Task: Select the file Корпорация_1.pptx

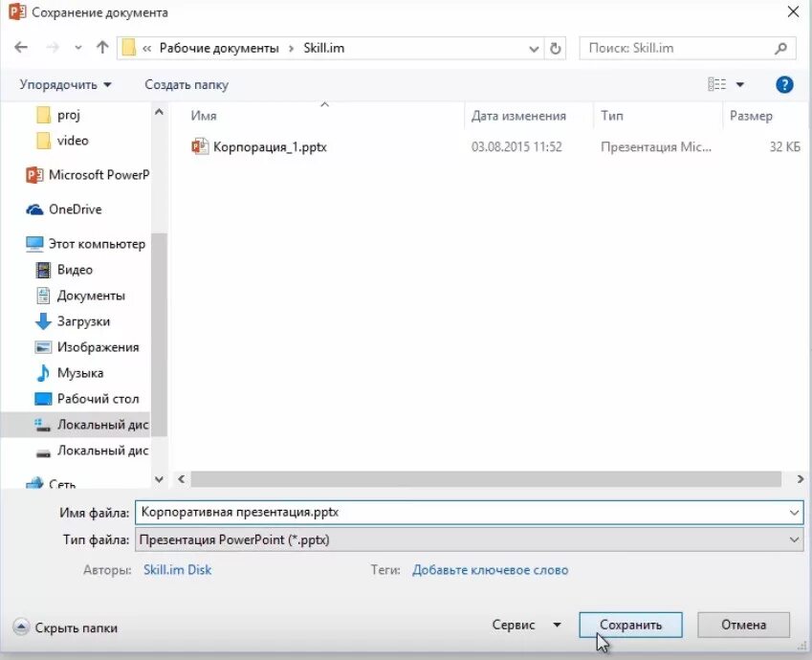Action: pyautogui.click(x=270, y=147)
